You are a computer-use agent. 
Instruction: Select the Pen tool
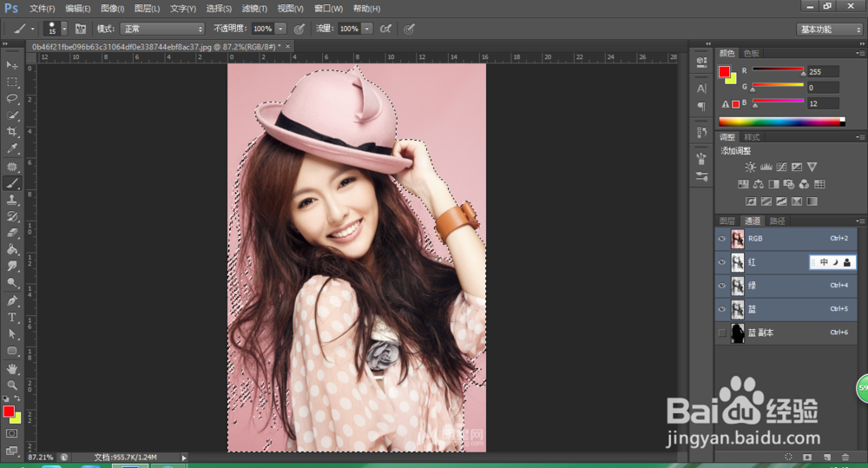[x=11, y=300]
